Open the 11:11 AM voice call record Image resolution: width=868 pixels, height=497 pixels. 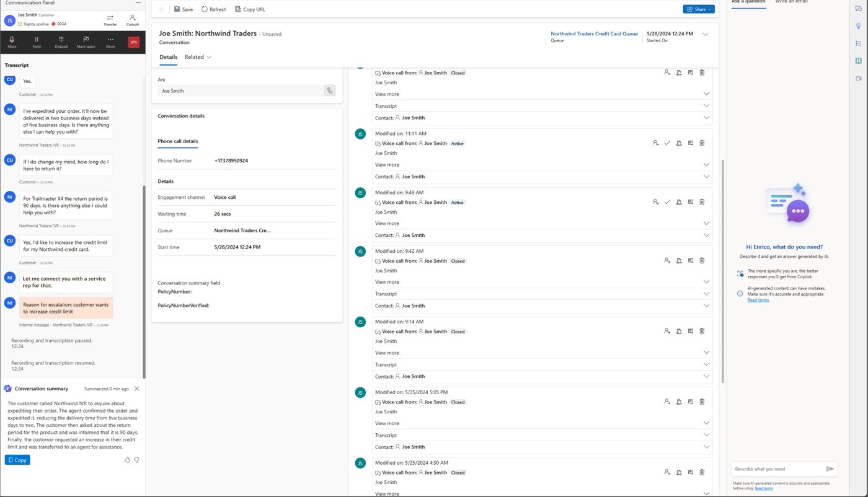pos(691,143)
